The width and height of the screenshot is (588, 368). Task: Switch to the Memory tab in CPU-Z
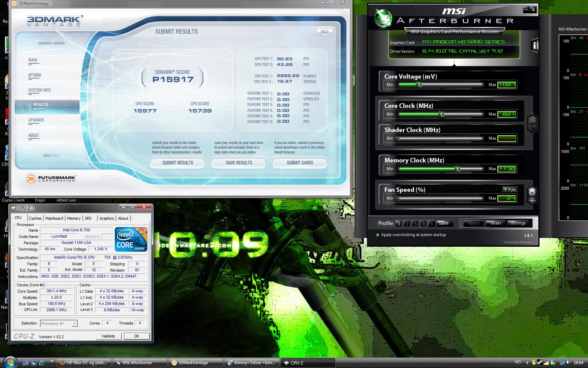tap(74, 218)
